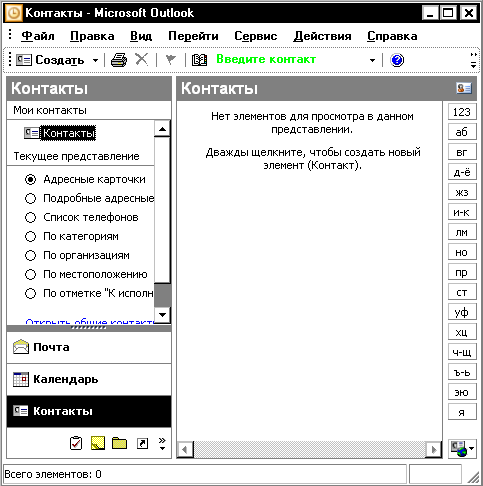Select 'По организациям' view option
The height and width of the screenshot is (486, 483).
pyautogui.click(x=77, y=255)
